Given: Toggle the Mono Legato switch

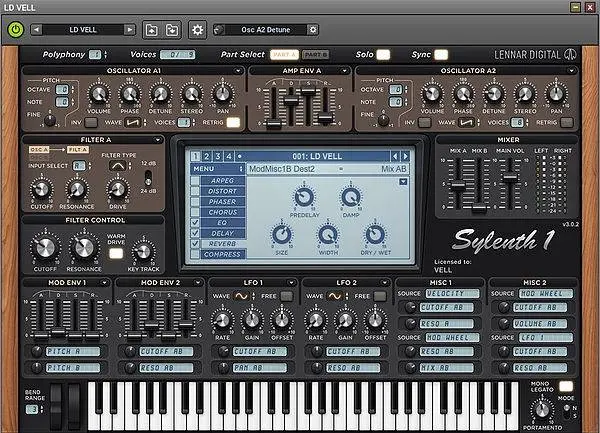Looking at the screenshot, I should click(x=566, y=386).
